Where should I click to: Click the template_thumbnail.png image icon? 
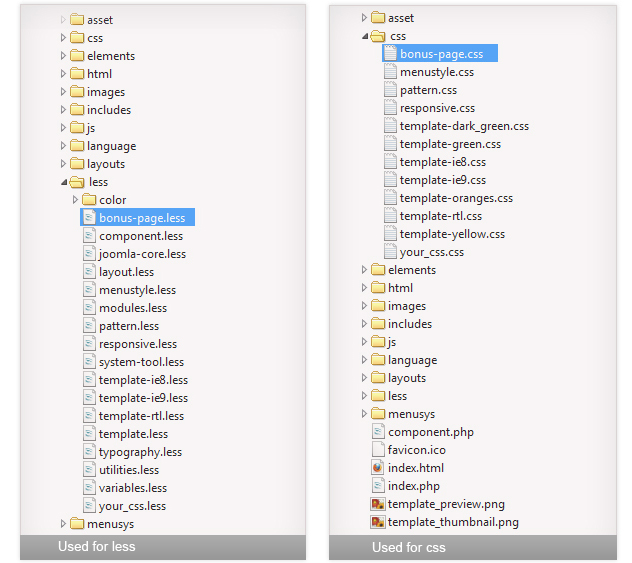tap(378, 522)
